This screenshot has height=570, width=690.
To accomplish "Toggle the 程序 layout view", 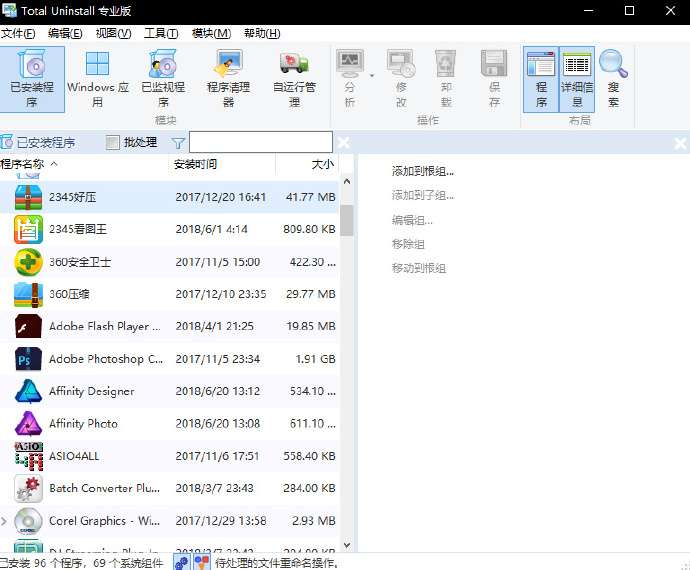I will point(540,78).
